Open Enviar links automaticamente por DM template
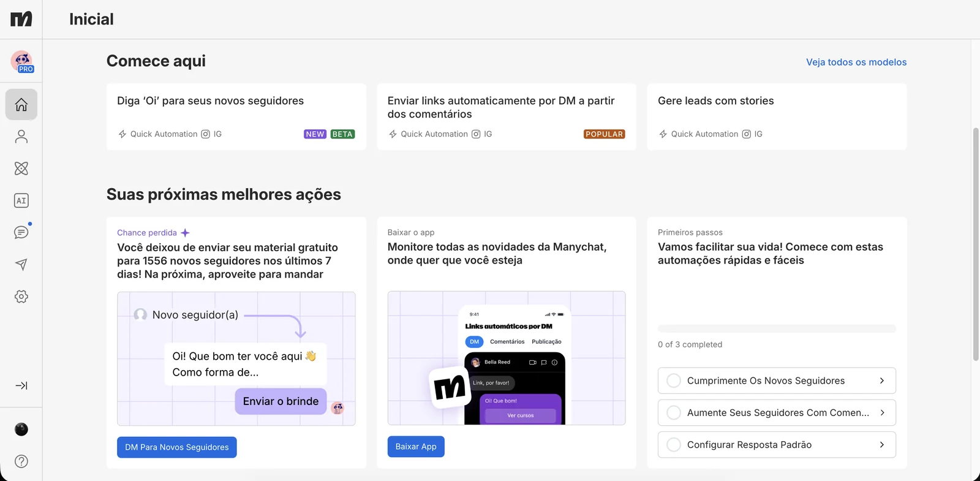The height and width of the screenshot is (481, 980). pyautogui.click(x=507, y=117)
